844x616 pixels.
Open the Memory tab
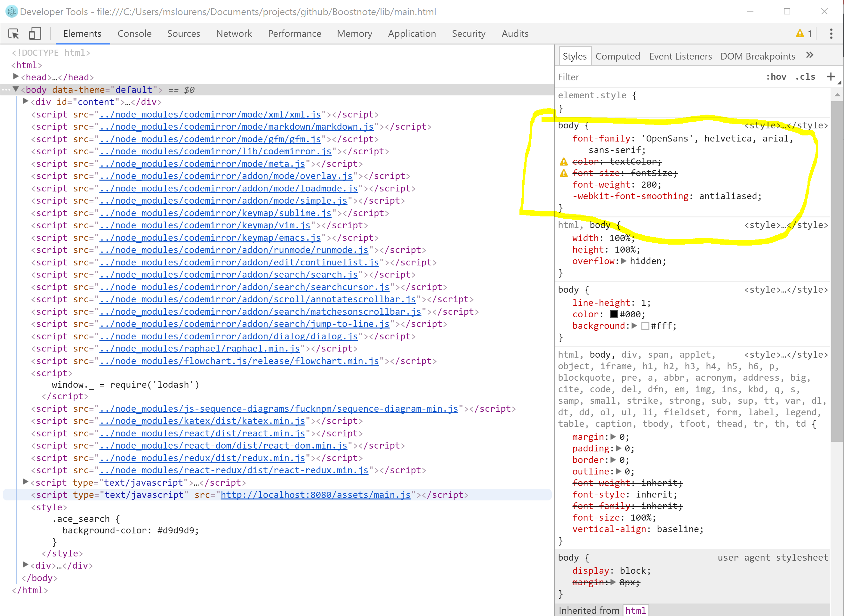pyautogui.click(x=355, y=34)
